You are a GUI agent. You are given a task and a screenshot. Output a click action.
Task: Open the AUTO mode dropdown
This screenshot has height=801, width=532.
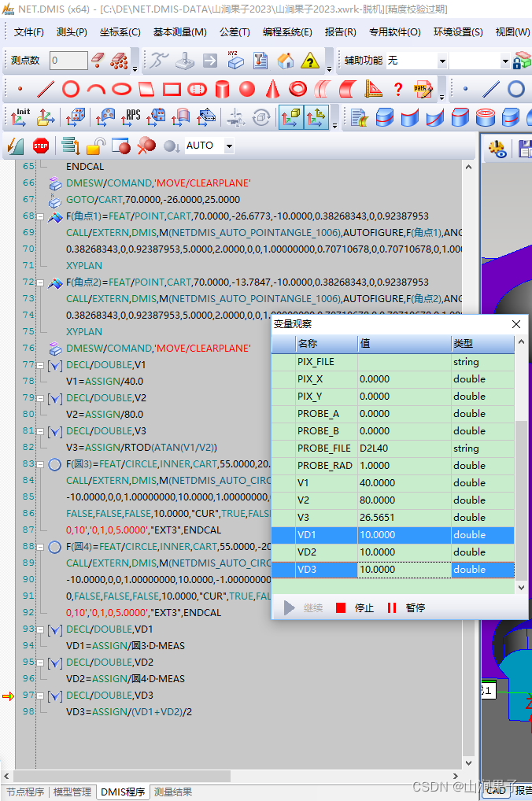pos(229,146)
